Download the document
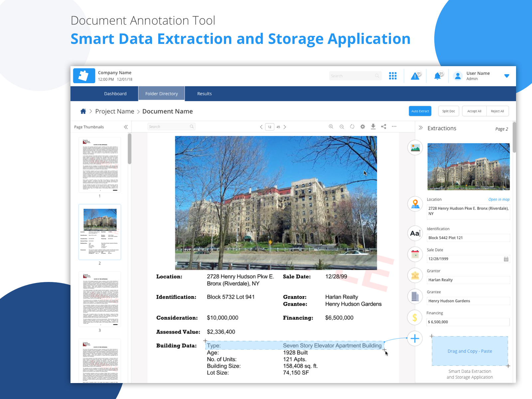 click(x=373, y=126)
